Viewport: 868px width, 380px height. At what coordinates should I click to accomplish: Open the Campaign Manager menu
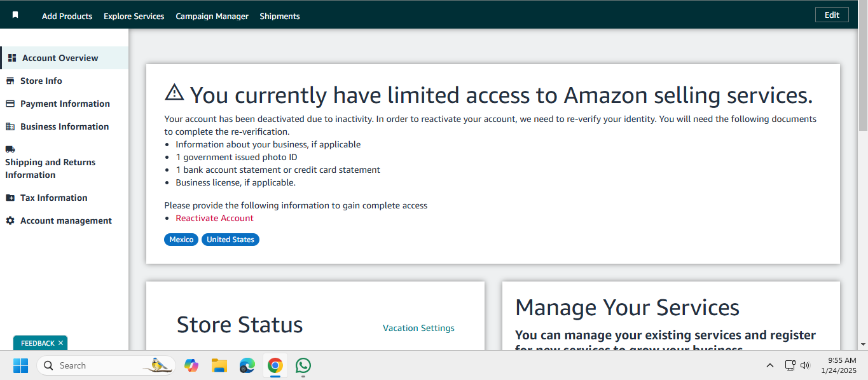point(212,16)
